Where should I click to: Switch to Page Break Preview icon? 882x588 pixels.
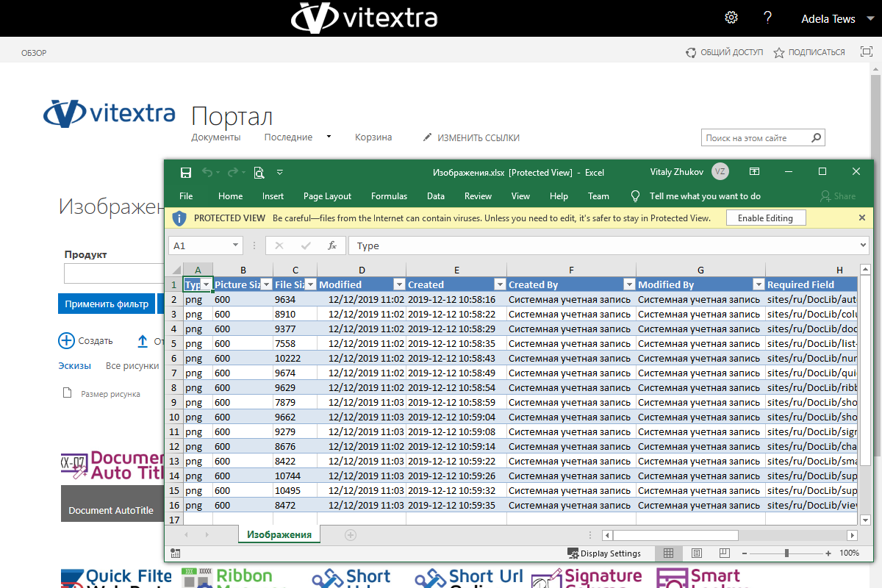pos(724,553)
